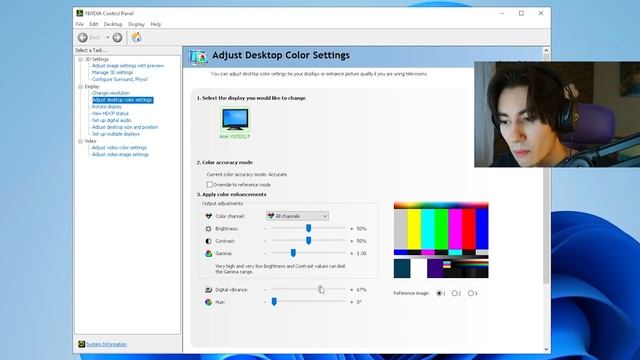This screenshot has width=640, height=360.
Task: Click the 3D Settings tree label
Action: (97, 59)
